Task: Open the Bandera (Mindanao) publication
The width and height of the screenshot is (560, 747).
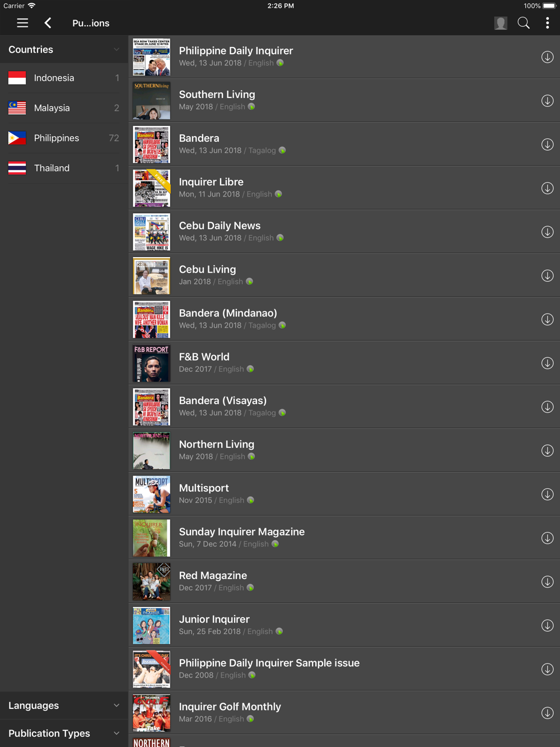Action: (x=344, y=319)
